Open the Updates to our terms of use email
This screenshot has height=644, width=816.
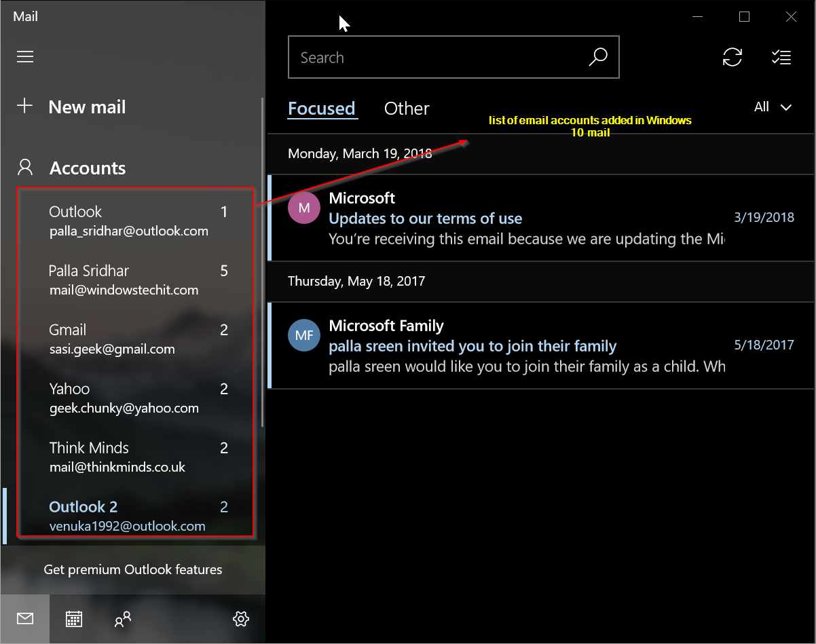click(541, 218)
